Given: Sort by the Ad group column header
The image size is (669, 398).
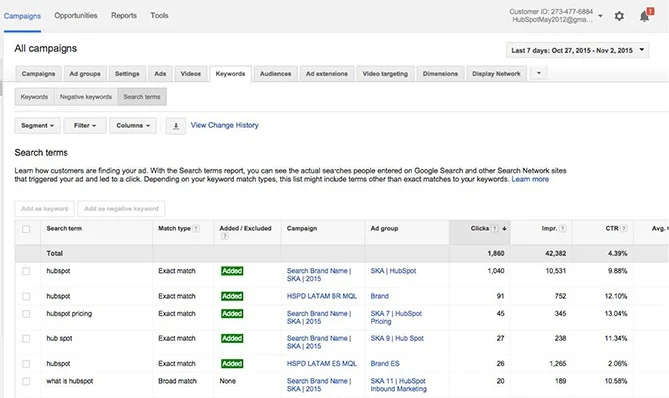Looking at the screenshot, I should (x=384, y=228).
